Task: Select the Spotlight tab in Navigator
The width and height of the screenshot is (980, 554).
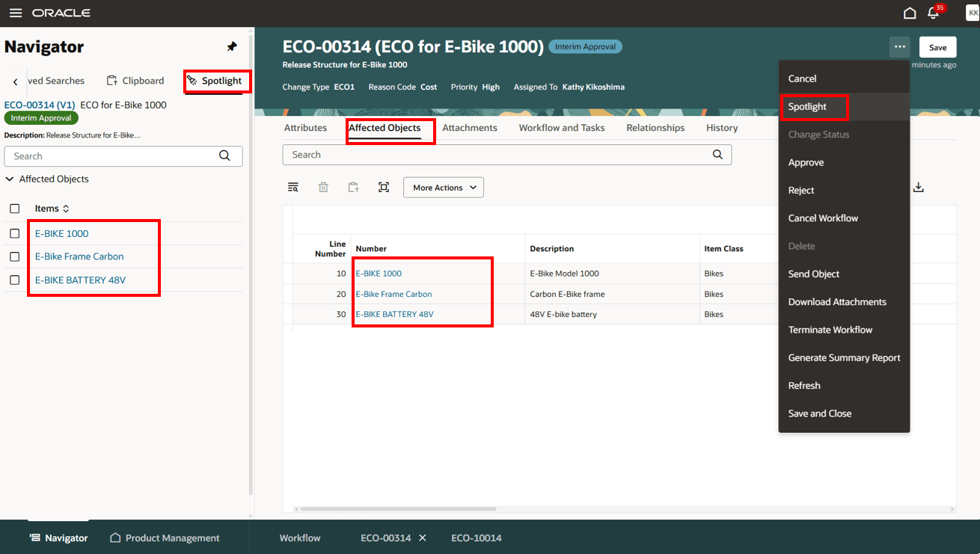Action: pos(215,81)
